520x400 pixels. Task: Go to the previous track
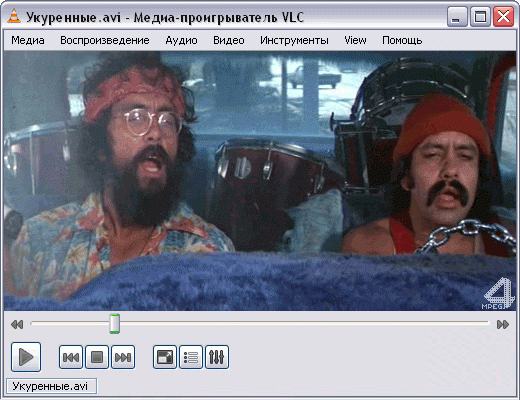click(71, 357)
